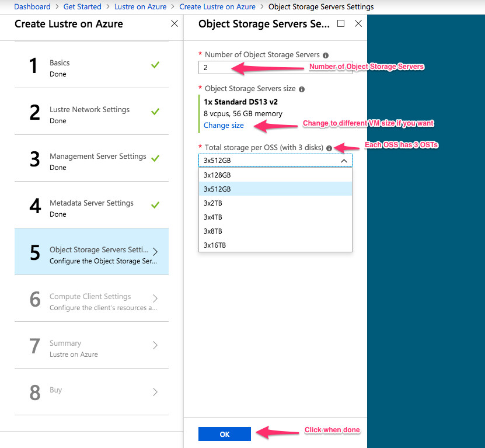Open Compute Client Settings step chevron
485x448 pixels.
[x=155, y=298]
